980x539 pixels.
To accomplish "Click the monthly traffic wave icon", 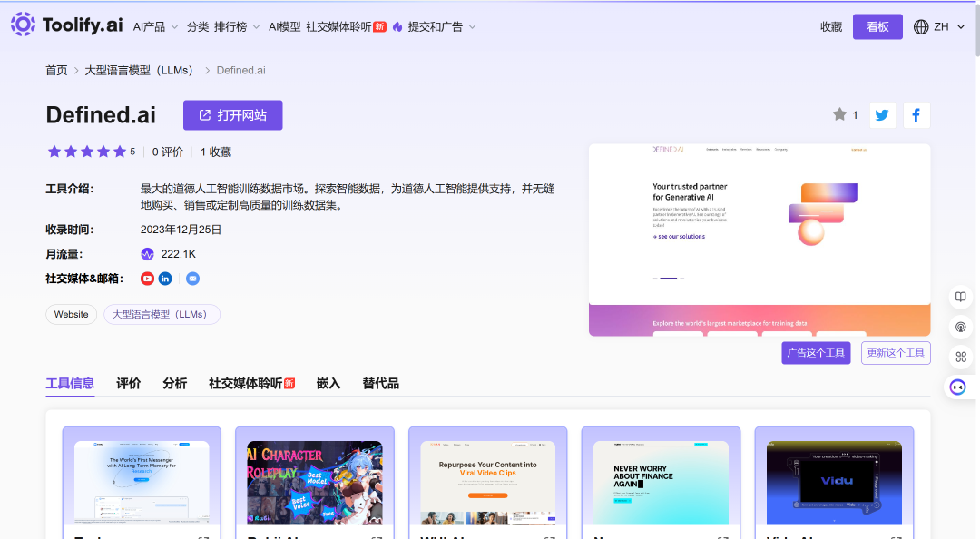I will (148, 254).
